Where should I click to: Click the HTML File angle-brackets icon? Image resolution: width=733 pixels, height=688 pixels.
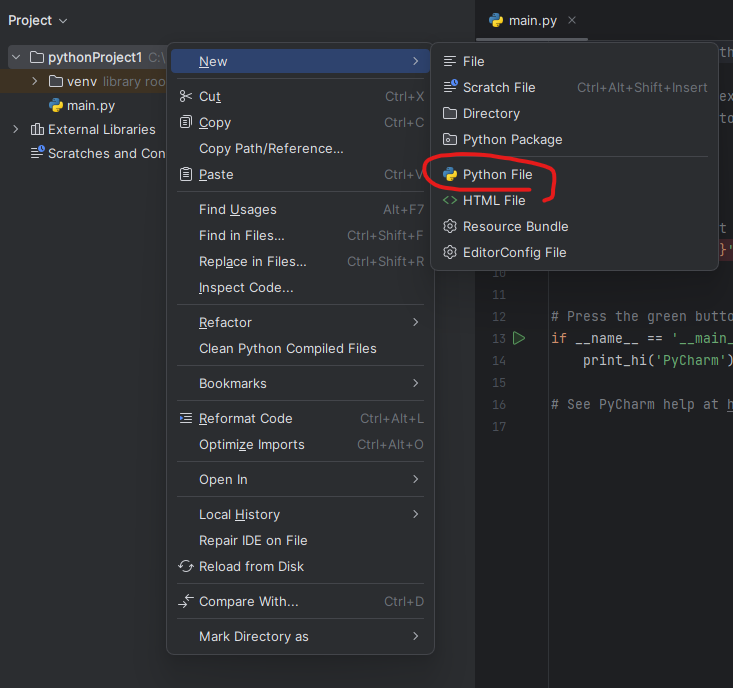450,201
